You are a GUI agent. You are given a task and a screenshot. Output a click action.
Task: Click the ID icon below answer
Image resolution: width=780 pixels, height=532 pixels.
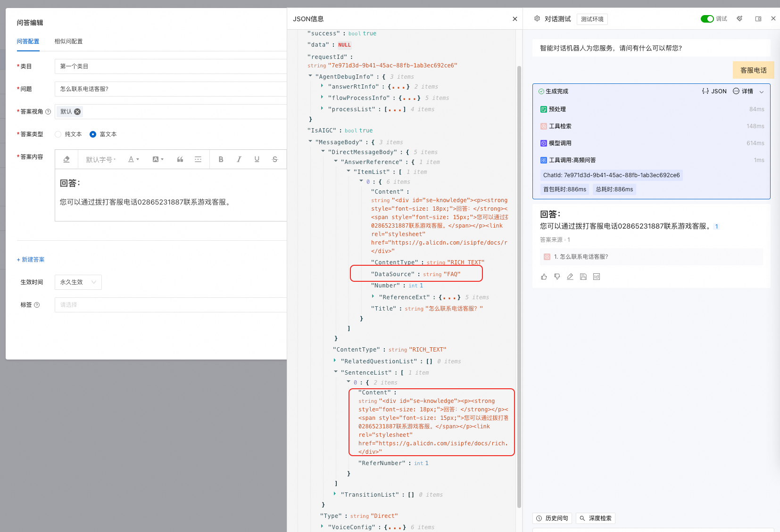[x=597, y=277]
